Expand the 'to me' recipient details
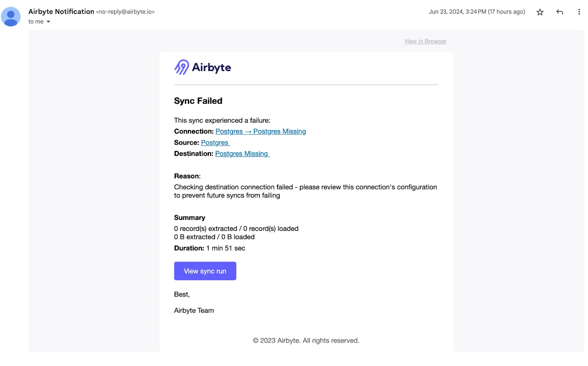 click(48, 22)
